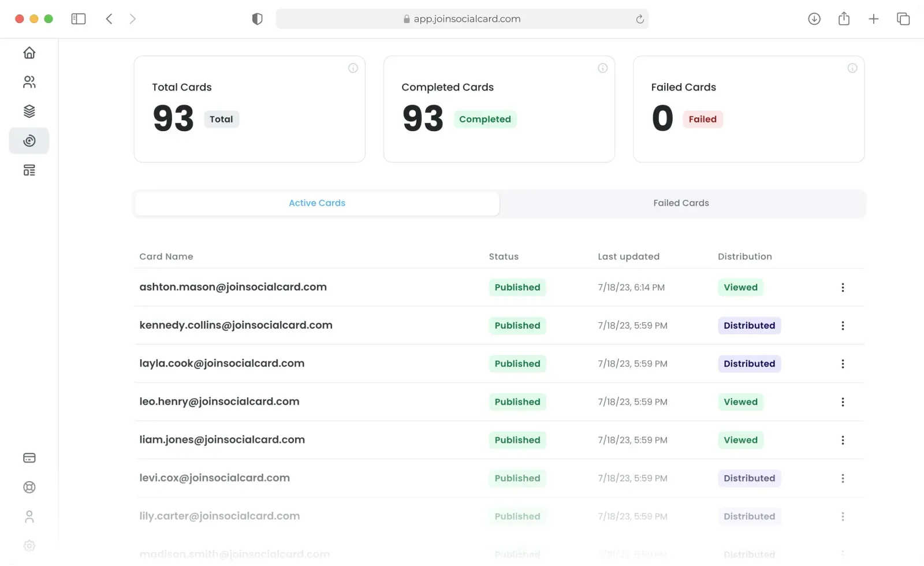
Task: Click Distributed badge for kennedy.collins
Action: pos(749,326)
